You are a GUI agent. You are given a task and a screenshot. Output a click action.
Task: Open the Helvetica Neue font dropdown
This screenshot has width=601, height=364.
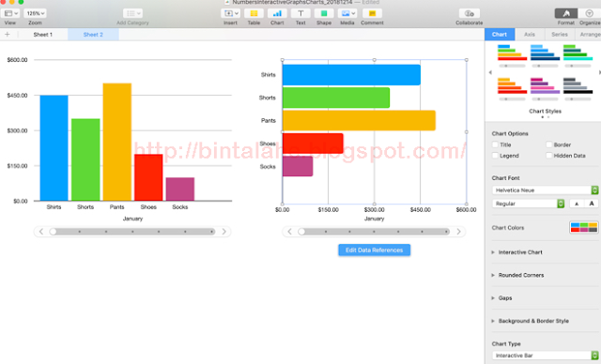click(x=545, y=190)
